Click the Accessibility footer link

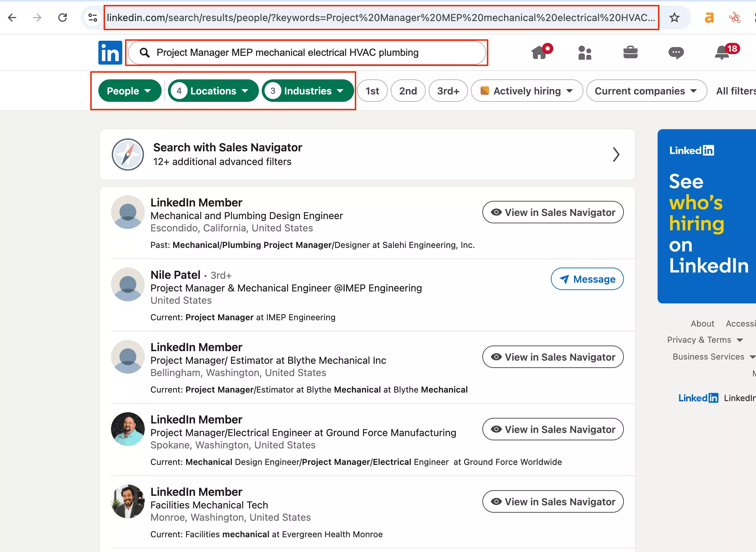[x=741, y=323]
